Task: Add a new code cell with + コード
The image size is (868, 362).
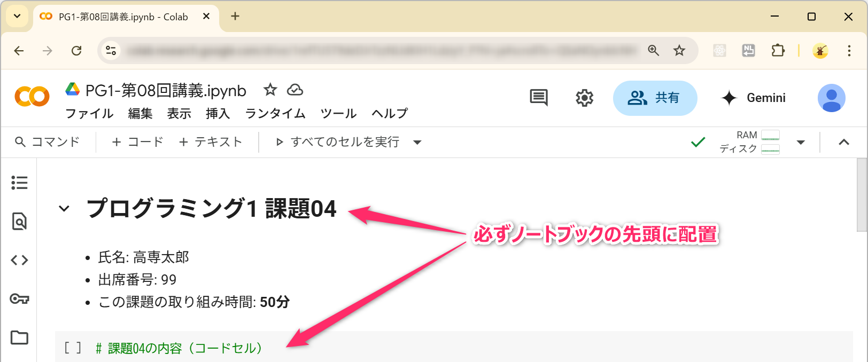Action: (137, 142)
